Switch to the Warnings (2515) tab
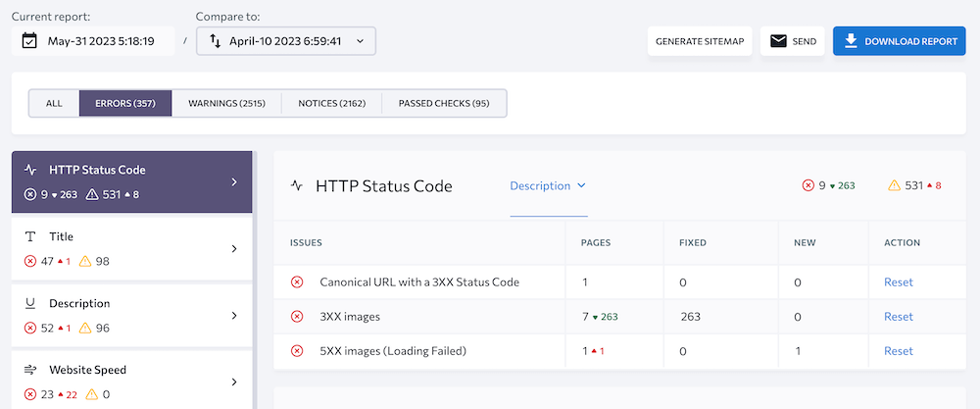The width and height of the screenshot is (980, 409). pos(226,103)
